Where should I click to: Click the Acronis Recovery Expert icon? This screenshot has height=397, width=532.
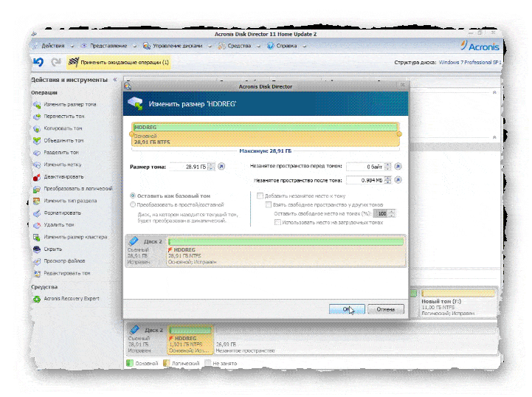click(x=37, y=299)
